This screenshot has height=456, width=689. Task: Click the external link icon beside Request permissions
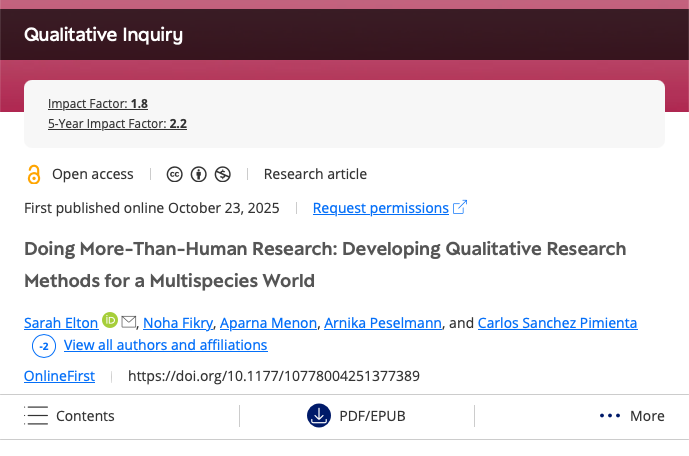point(460,207)
